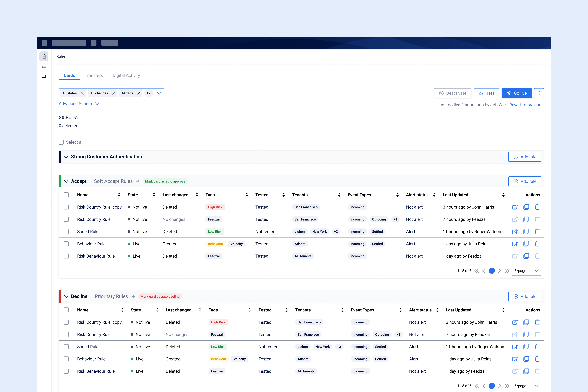
Task: Select Speed Rule row in Decline table
Action: (66, 347)
